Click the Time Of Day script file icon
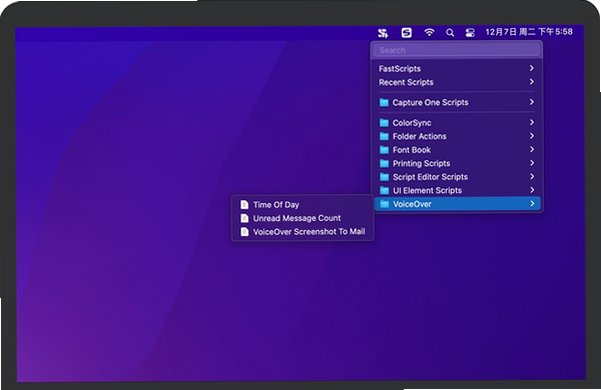Screen dimensions: 601x390 coord(244,205)
